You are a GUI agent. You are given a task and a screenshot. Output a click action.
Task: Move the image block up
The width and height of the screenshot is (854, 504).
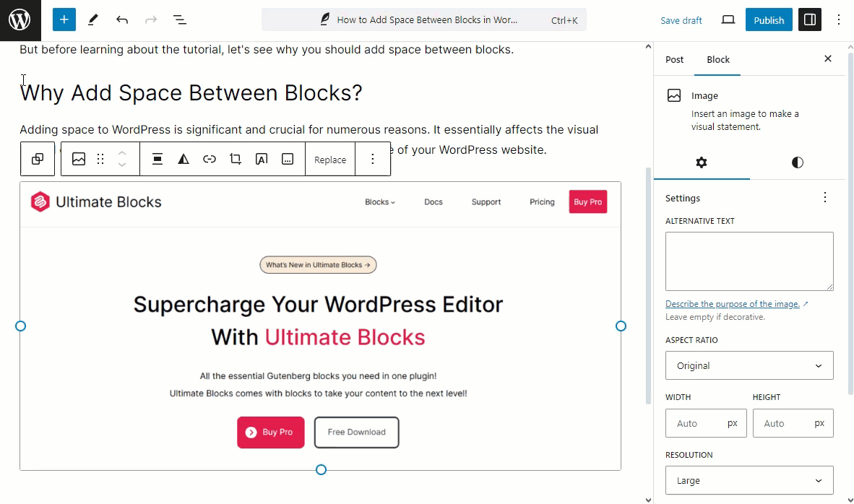(x=122, y=154)
